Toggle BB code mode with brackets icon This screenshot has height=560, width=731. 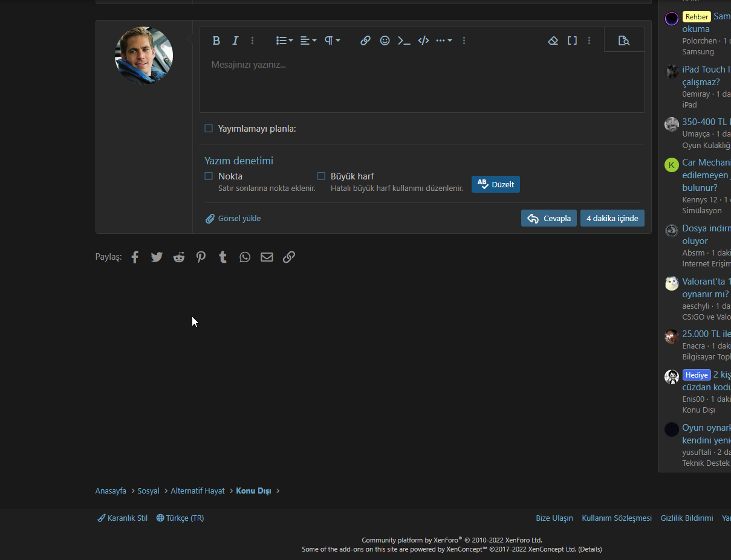coord(572,40)
